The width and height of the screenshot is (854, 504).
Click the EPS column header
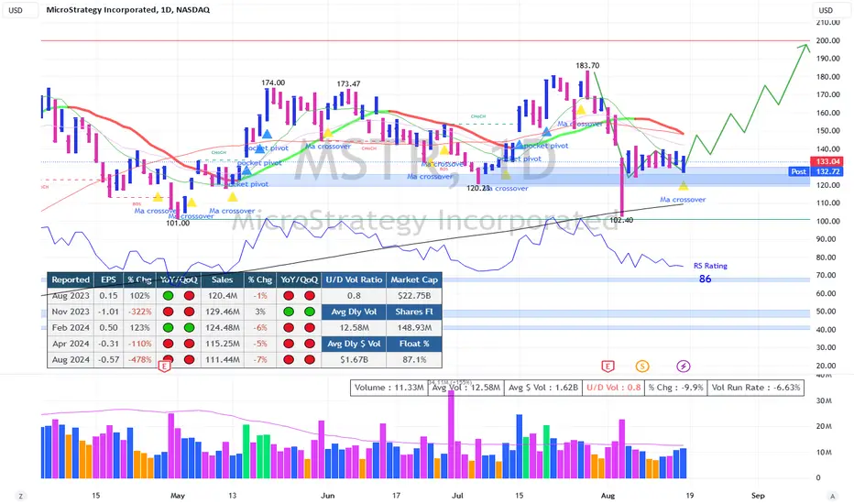[108, 279]
